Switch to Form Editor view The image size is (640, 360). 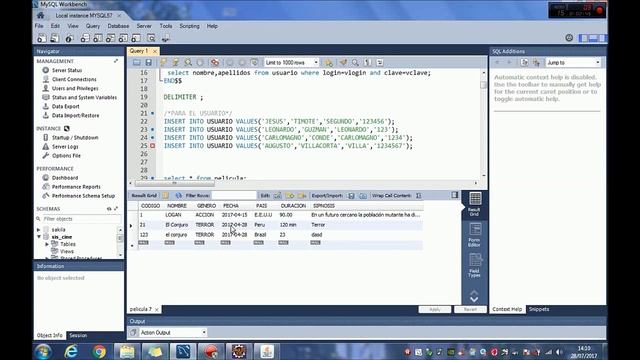tap(474, 235)
